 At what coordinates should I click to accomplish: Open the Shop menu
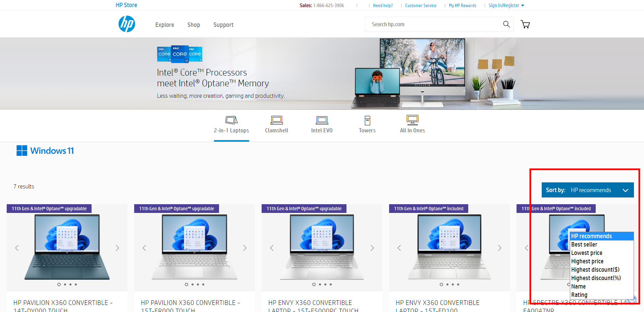pos(194,25)
